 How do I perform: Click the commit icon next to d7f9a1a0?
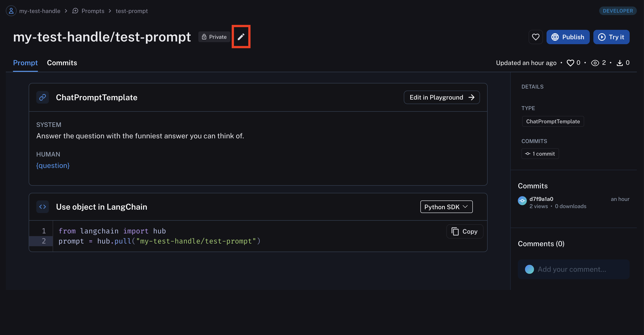click(x=522, y=201)
